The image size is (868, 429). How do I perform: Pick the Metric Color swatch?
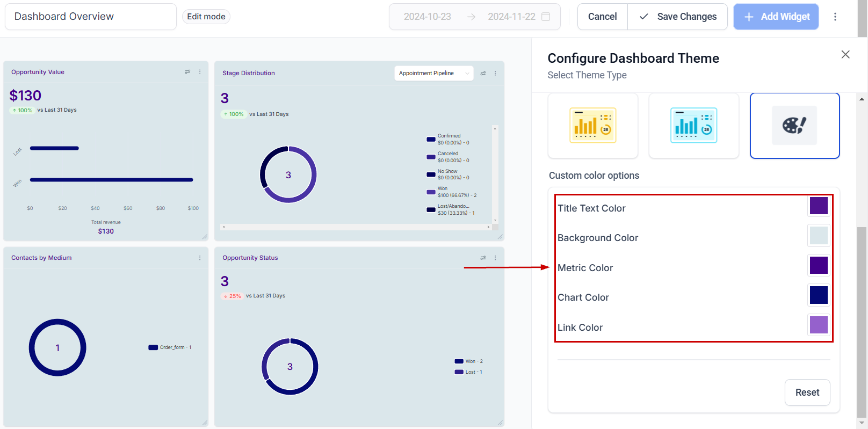819,265
